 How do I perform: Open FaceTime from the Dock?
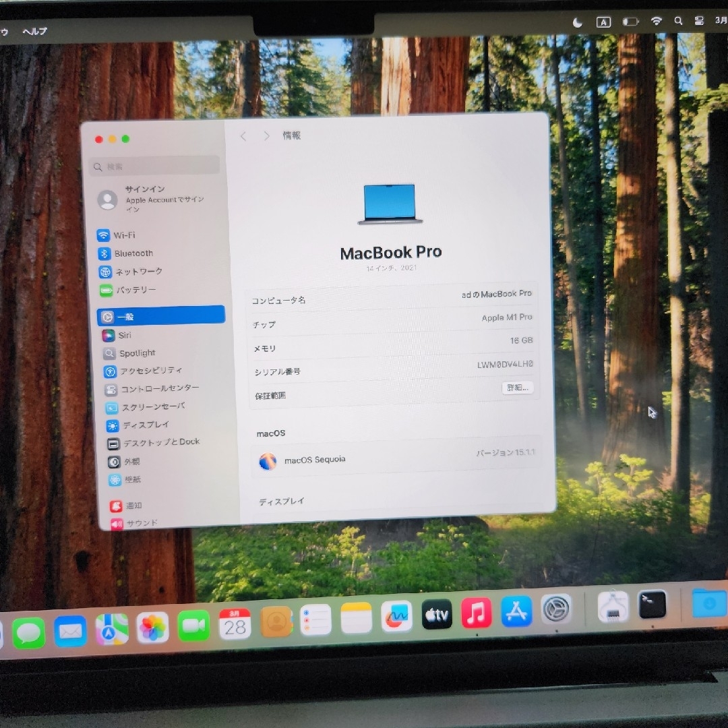(193, 626)
